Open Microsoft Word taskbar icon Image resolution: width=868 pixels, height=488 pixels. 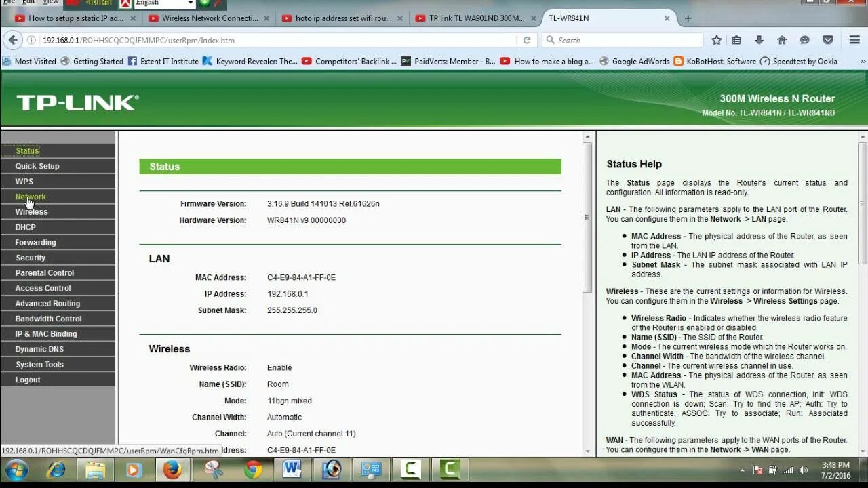tap(292, 470)
